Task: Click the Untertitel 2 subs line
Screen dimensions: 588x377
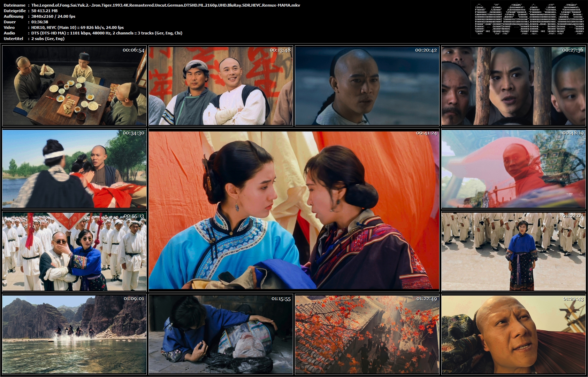Action: point(48,39)
